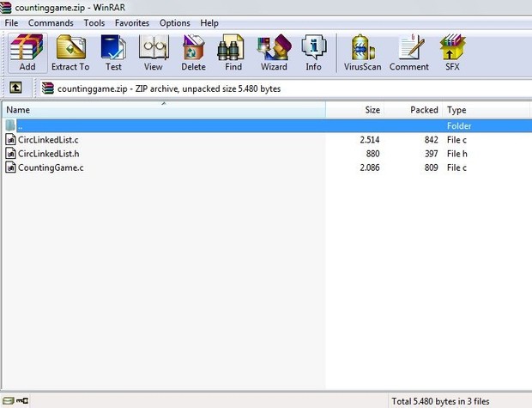Screen dimensions: 532x408
Task: Select the CircLinkedList.c filename
Action: click(48, 140)
